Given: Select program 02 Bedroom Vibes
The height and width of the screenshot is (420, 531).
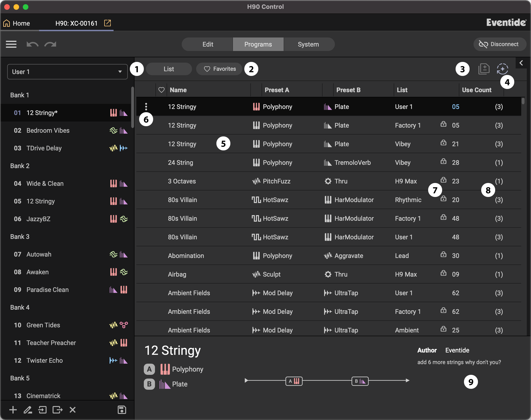Looking at the screenshot, I should point(66,130).
